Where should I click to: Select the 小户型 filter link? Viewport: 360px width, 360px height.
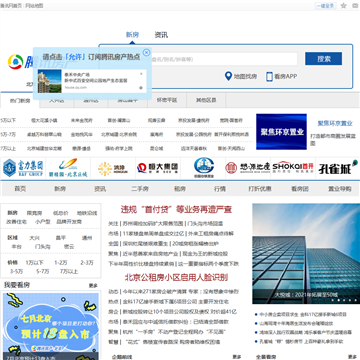[43, 221]
